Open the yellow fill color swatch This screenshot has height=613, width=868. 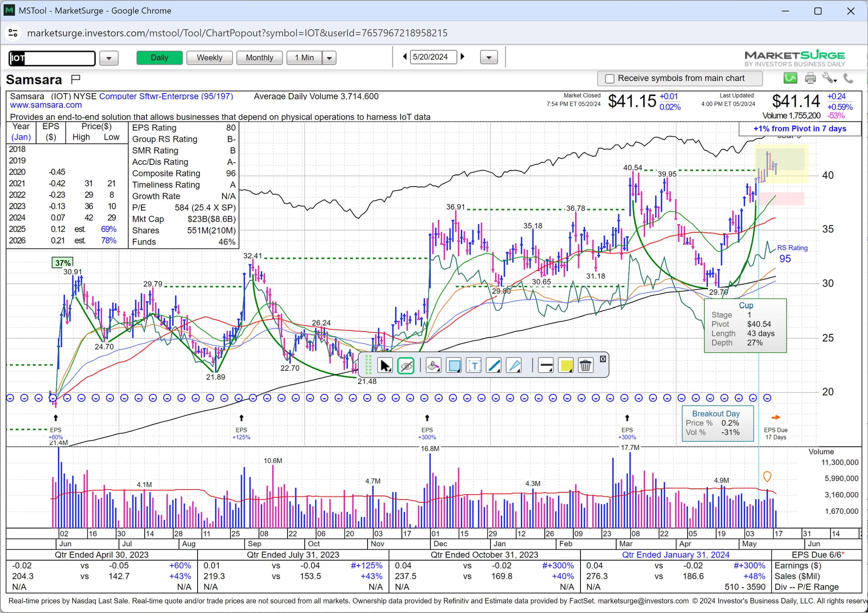coord(566,365)
